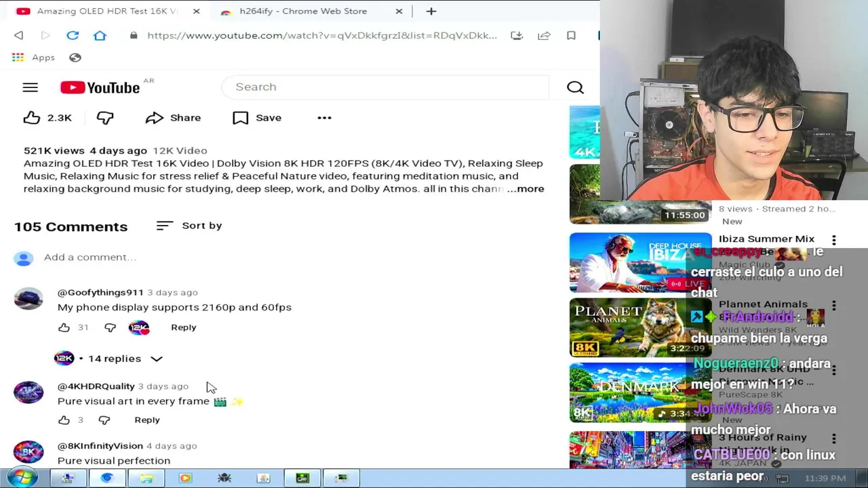The height and width of the screenshot is (488, 868).
Task: Open the Ibiza Summer Mix thumbnail
Action: click(640, 262)
